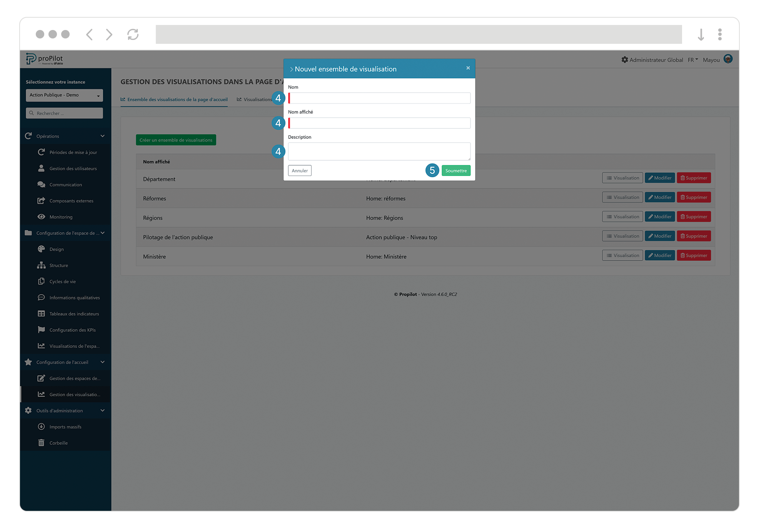Open Communication via the chat bubble icon
Screen dimensions: 759x532
tap(42, 184)
